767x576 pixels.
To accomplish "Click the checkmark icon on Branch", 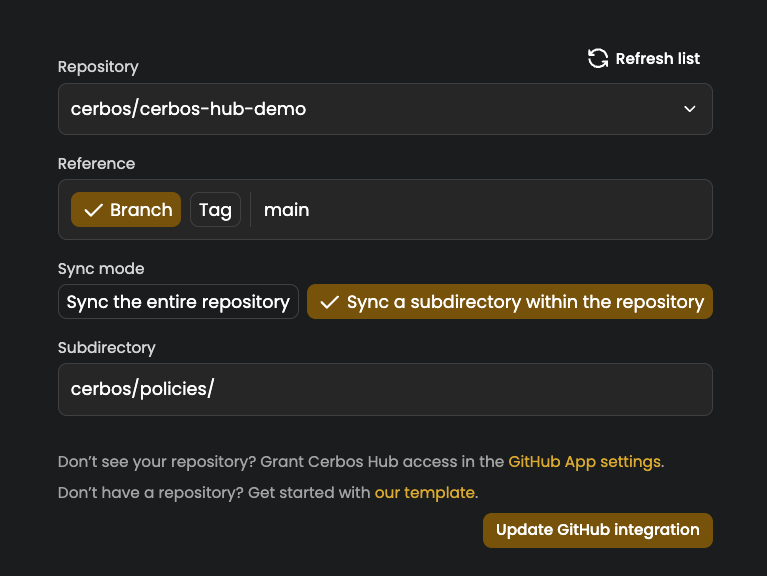I will pos(93,210).
